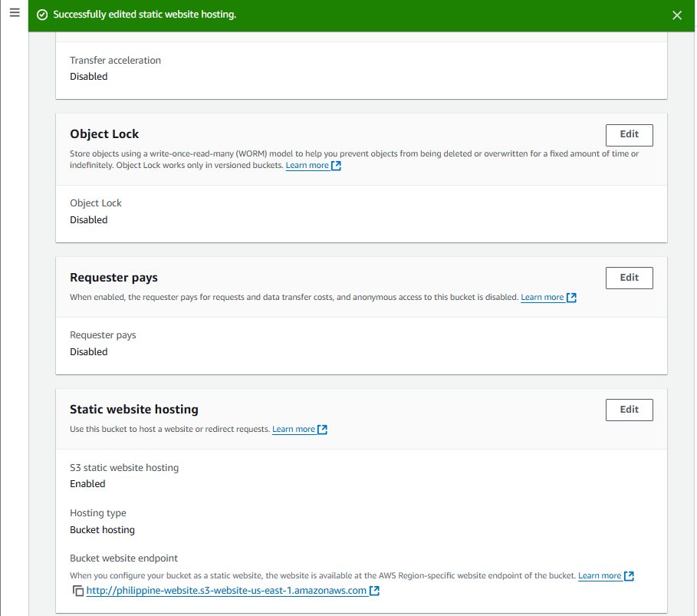Open Learn more under Static website hosting heading
The height and width of the screenshot is (616, 697).
(294, 430)
